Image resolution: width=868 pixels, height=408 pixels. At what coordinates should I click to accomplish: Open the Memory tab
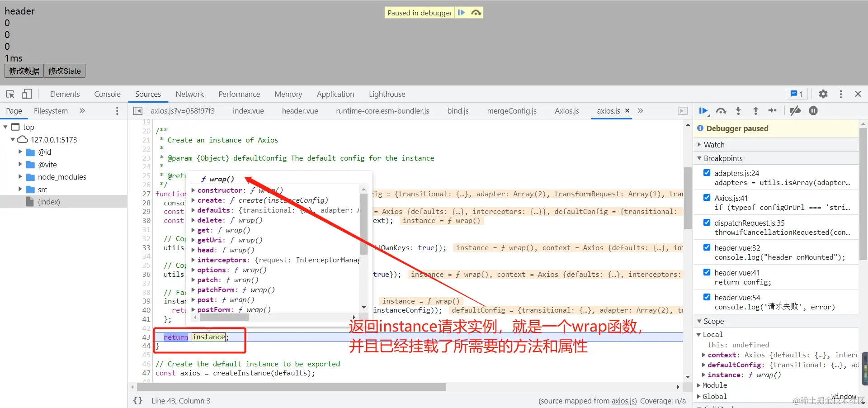[x=288, y=94]
